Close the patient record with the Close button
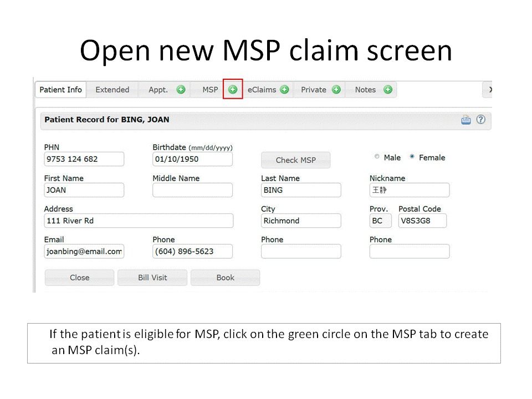The width and height of the screenshot is (532, 399). point(79,277)
